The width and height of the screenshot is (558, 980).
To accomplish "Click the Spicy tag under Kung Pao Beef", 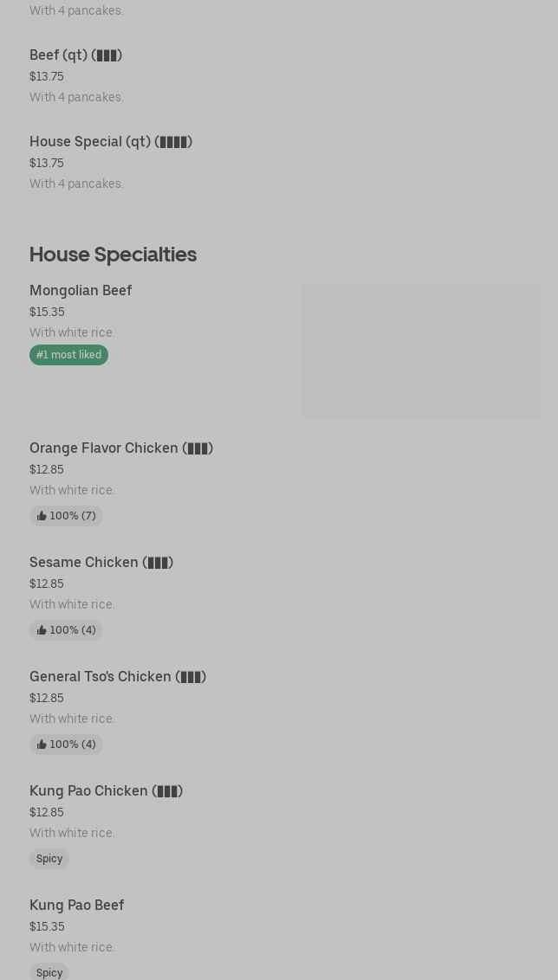I will [49, 972].
